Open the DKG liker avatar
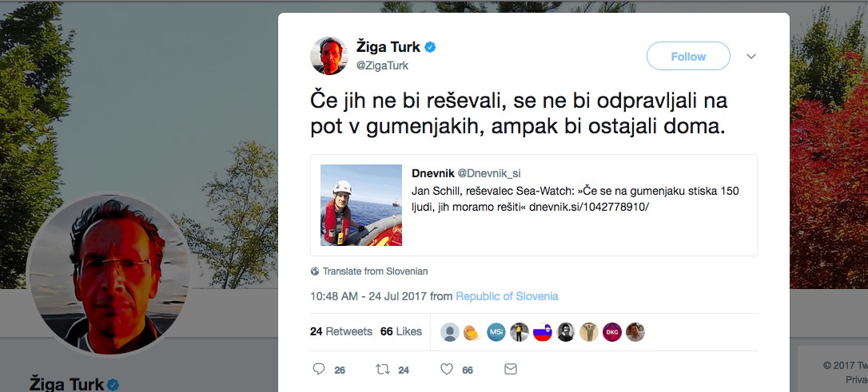The width and height of the screenshot is (868, 392). coord(611,332)
